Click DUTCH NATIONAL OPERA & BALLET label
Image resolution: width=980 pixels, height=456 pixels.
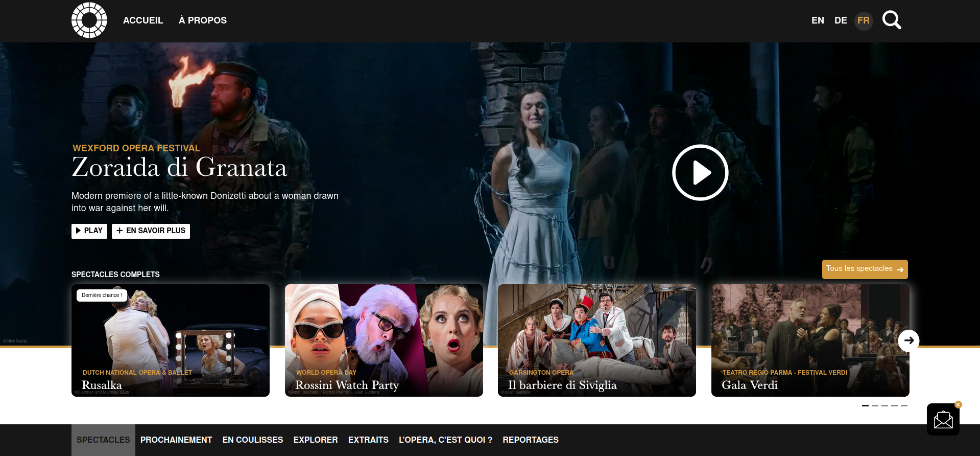137,373
